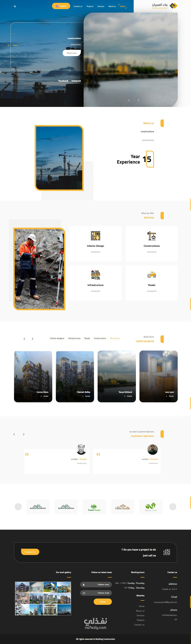The height and width of the screenshot is (644, 191).
Task: Open Details for Tanya Kirkland project
Action: [x=128, y=396]
